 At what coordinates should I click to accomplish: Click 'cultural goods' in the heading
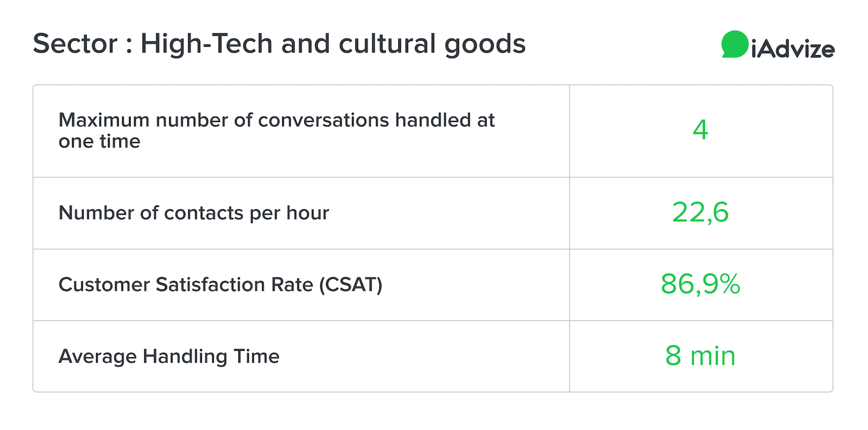pos(432,44)
